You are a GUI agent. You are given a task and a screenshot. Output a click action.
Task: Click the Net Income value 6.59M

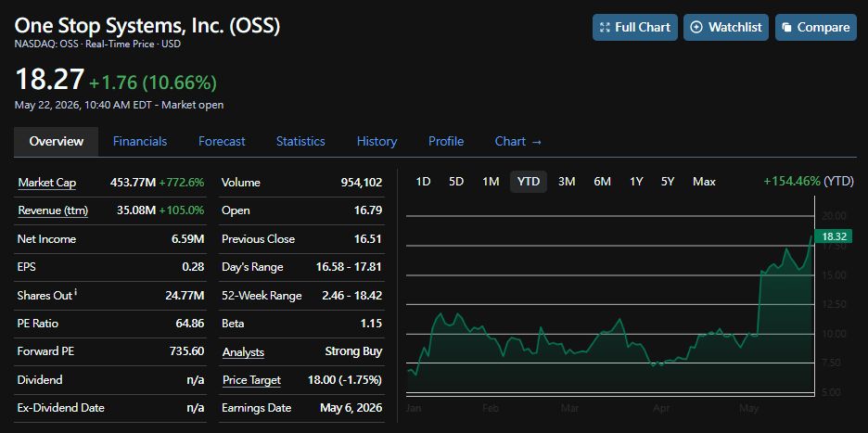(189, 239)
